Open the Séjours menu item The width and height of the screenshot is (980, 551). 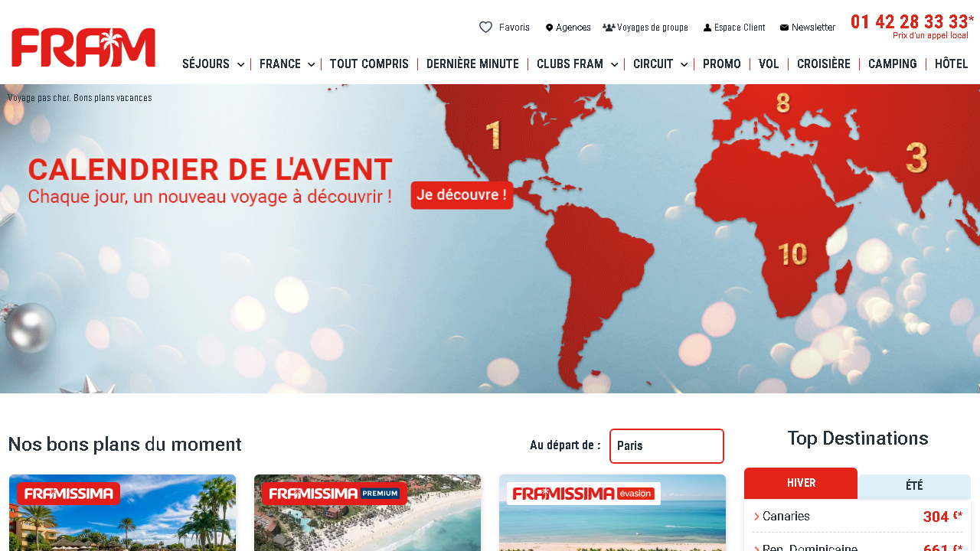pyautogui.click(x=206, y=64)
